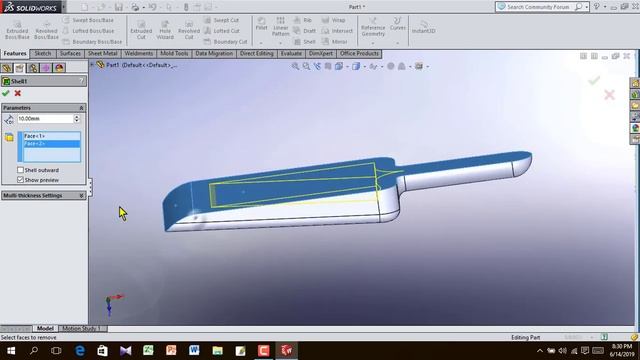Click the large green OK checkmark in viewport

click(594, 80)
